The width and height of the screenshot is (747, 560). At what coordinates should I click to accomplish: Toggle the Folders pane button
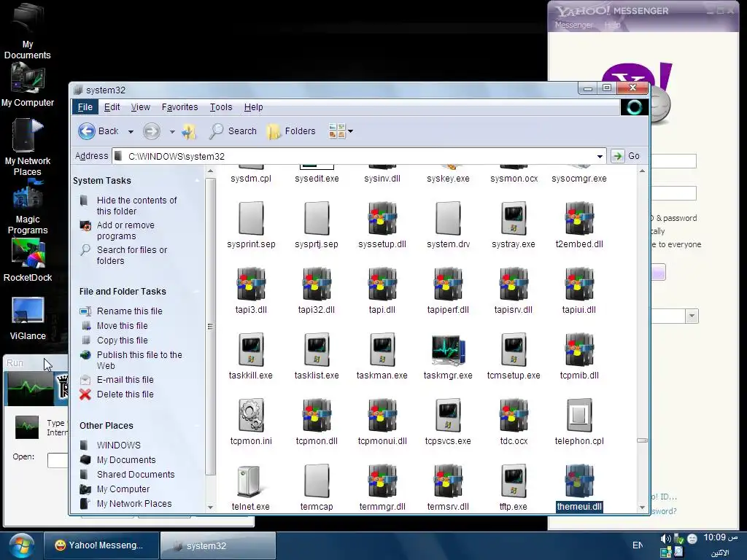click(291, 131)
